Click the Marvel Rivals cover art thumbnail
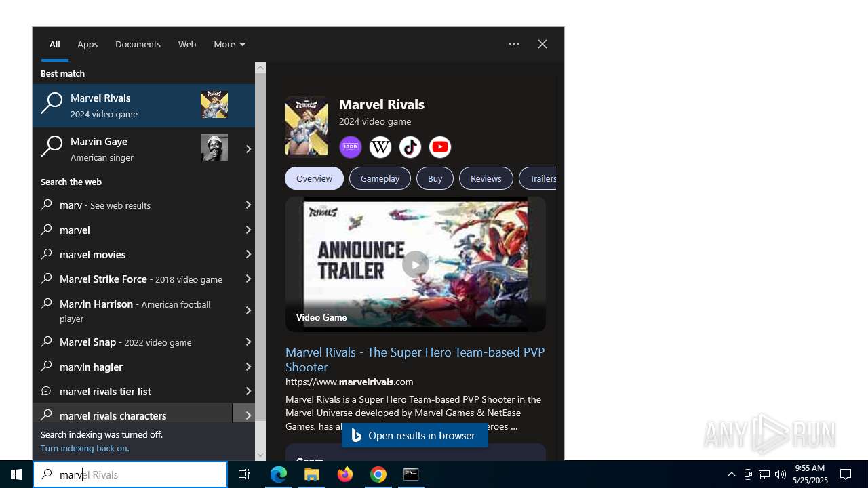This screenshot has height=488, width=868. 307,125
